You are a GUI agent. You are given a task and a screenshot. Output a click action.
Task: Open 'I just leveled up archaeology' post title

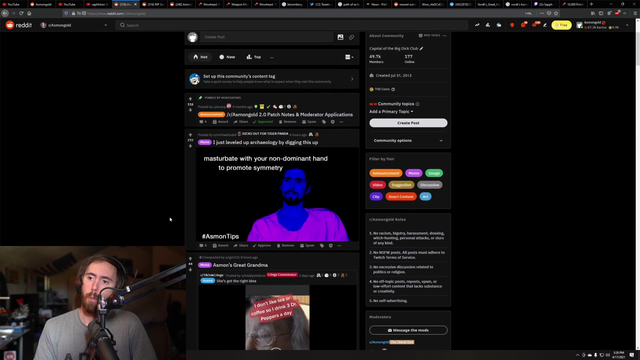[265, 142]
